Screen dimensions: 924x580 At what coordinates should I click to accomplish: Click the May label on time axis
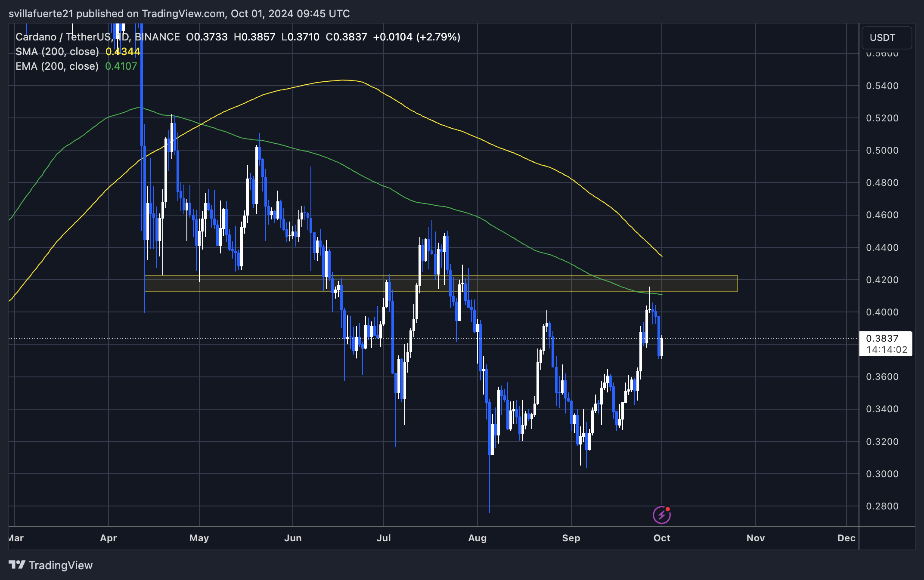coord(199,538)
